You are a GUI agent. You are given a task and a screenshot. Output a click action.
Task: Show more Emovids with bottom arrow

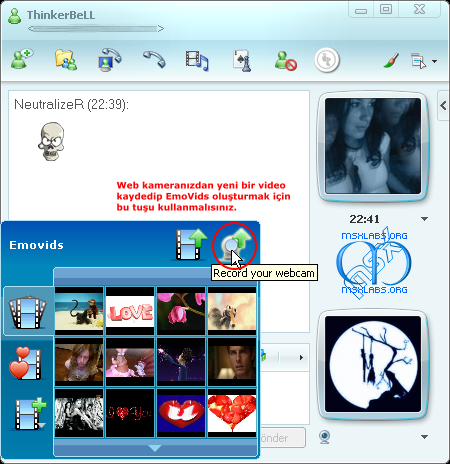(154, 448)
